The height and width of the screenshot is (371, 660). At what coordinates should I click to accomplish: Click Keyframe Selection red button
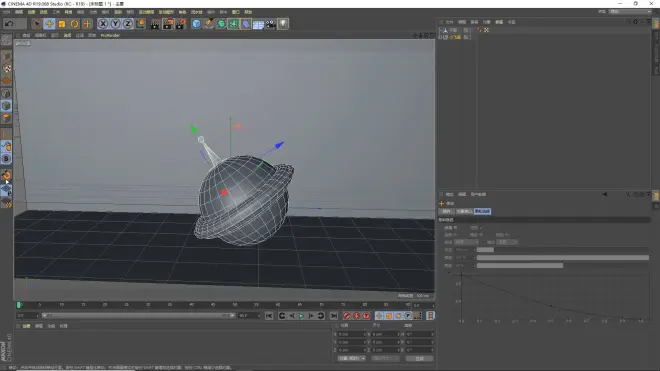click(x=366, y=316)
